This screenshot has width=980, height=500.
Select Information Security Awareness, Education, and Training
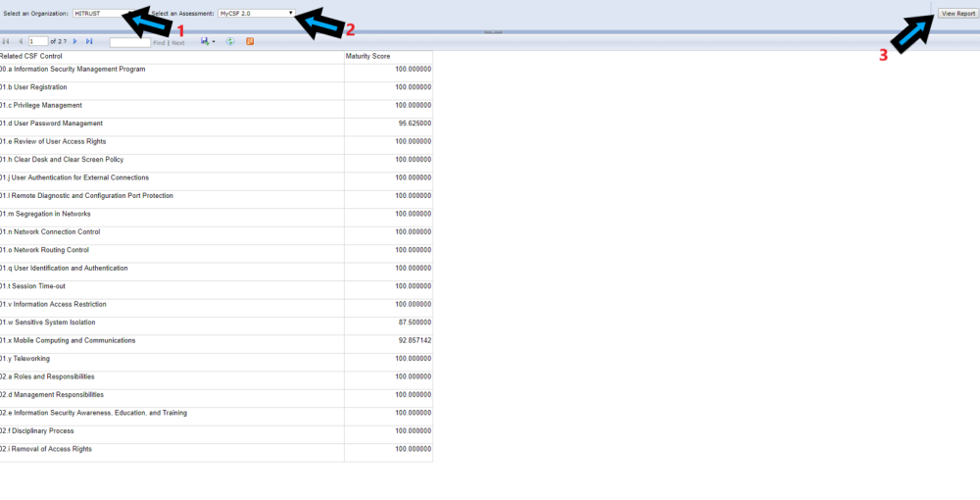tap(216, 417)
